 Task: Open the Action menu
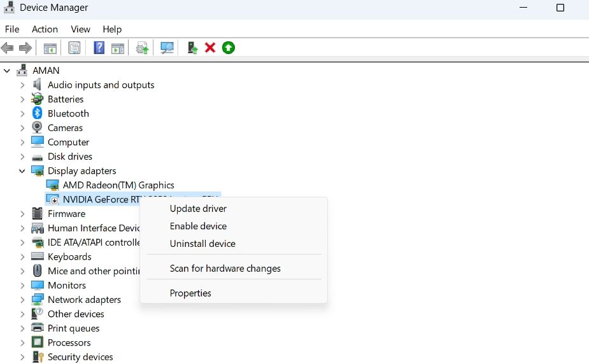(x=45, y=29)
